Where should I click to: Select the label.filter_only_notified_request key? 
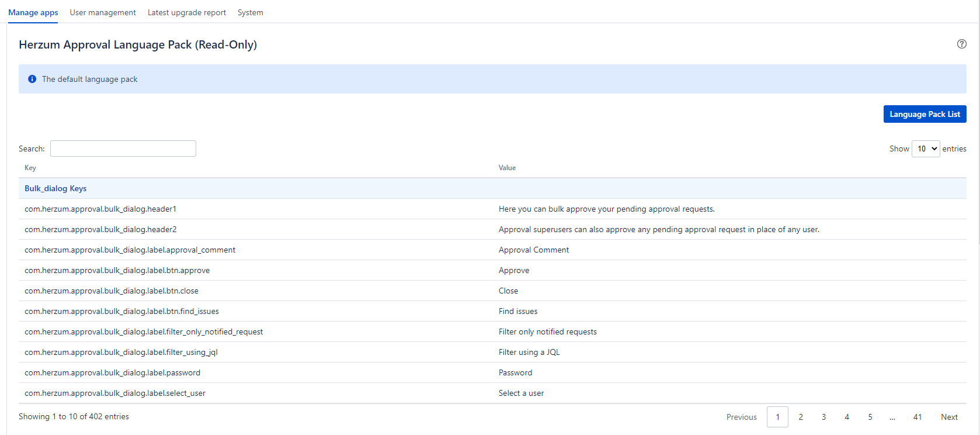point(144,332)
